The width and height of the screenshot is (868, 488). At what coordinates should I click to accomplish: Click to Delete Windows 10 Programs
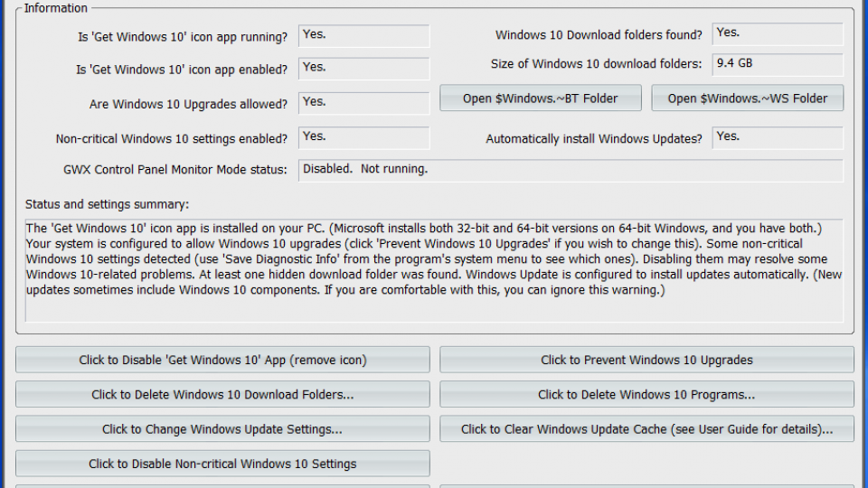point(646,395)
